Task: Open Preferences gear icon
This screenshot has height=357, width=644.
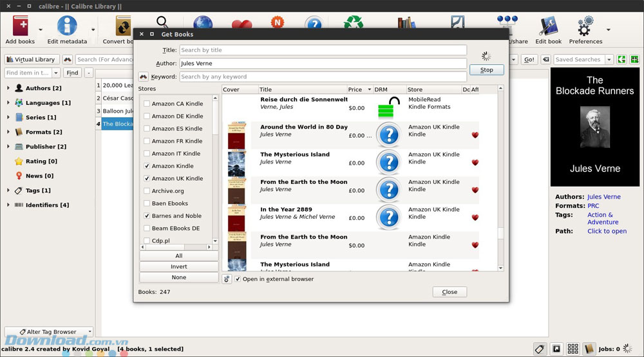Action: 585,26
